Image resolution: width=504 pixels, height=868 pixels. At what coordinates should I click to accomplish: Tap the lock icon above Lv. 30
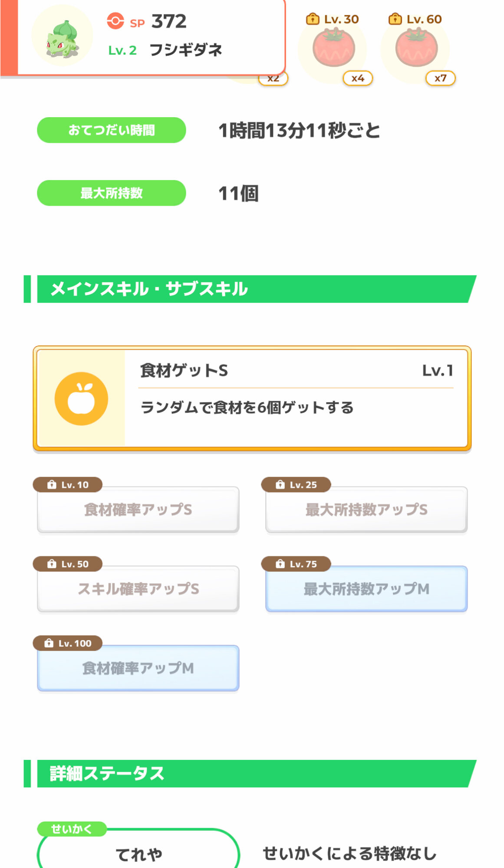point(313,20)
